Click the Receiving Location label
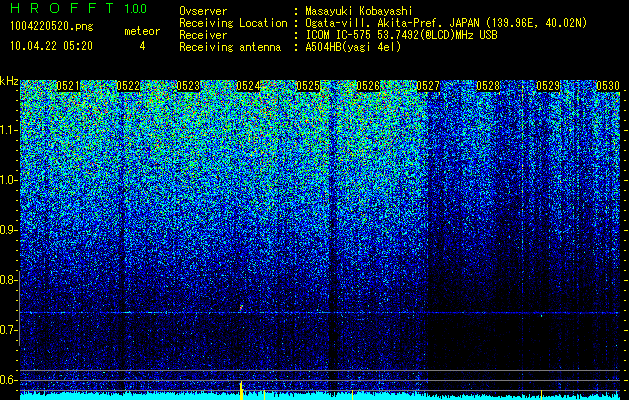The height and width of the screenshot is (400, 629). tap(233, 23)
